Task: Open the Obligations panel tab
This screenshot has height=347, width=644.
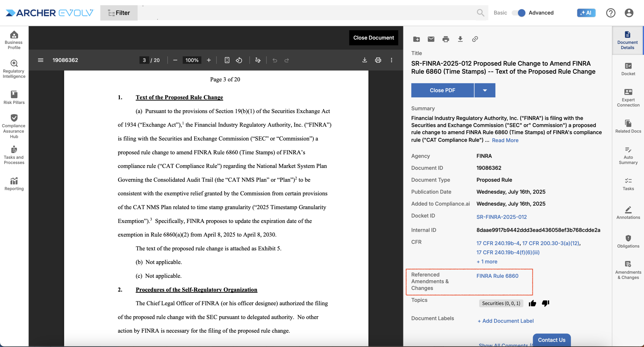Action: pyautogui.click(x=628, y=241)
